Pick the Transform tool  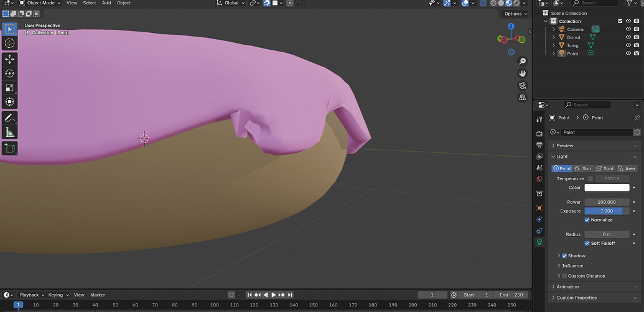(x=9, y=101)
